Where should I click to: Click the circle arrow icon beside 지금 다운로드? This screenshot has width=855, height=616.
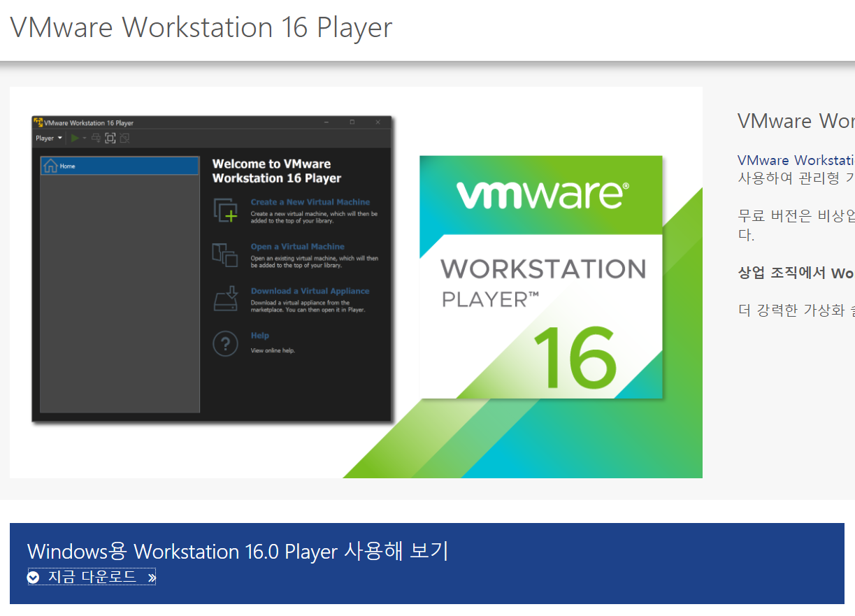(34, 578)
